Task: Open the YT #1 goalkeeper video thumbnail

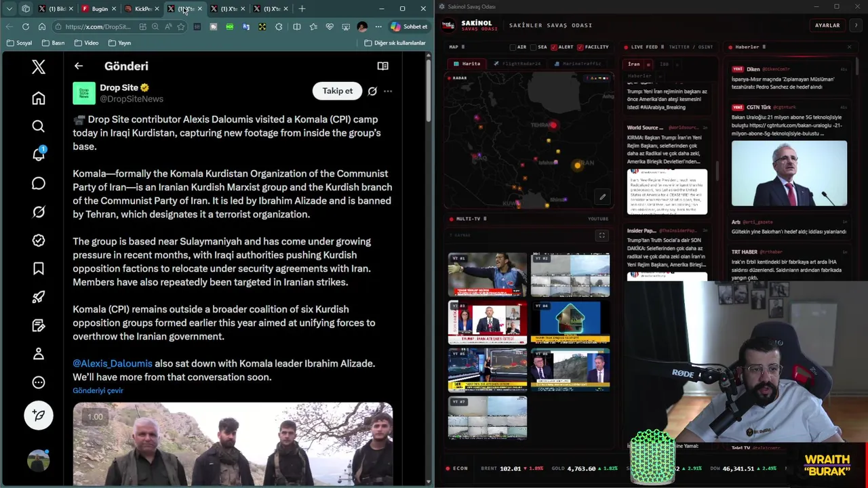Action: [488, 274]
